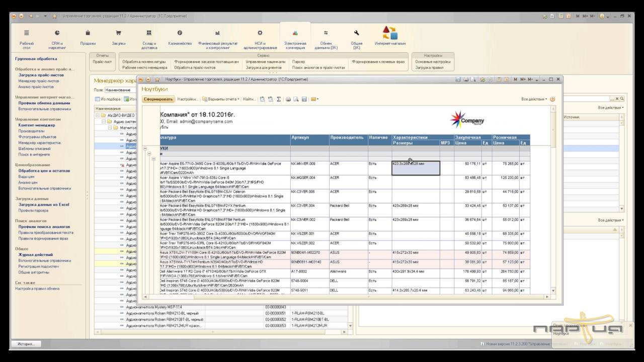Image resolution: width=644 pixels, height=362 pixels.
Task: Click the История... button at the bottom
Action: click(x=26, y=344)
